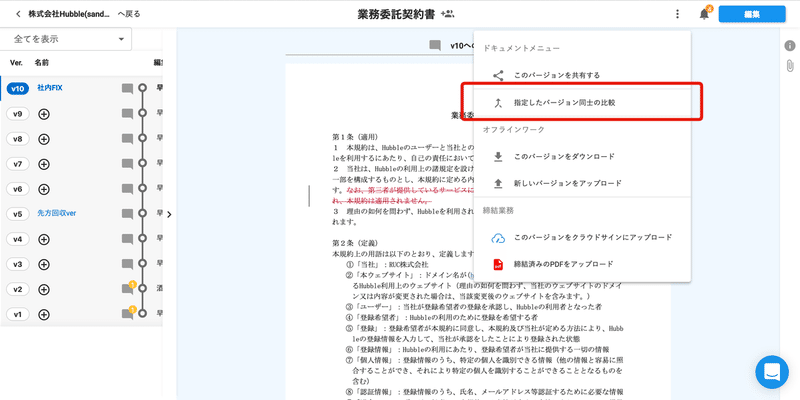Screen dimensions: 800x400
Task: Add a name to version v8
Action: point(44,139)
